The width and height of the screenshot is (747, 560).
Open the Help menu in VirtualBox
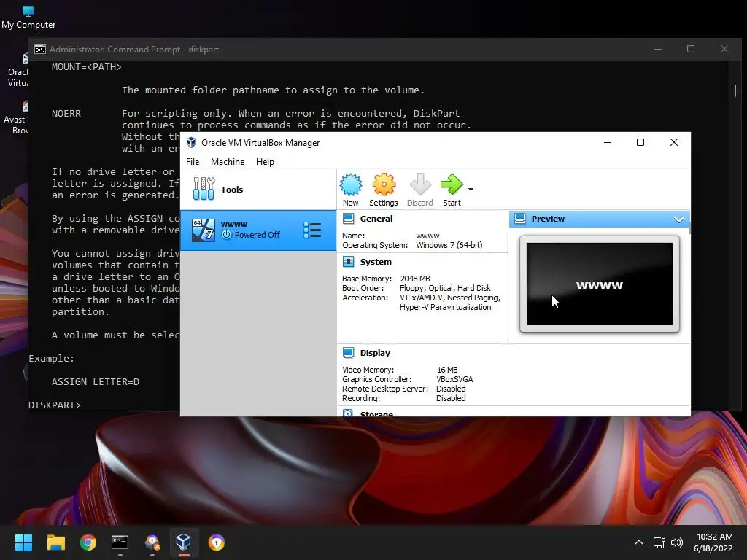pyautogui.click(x=265, y=162)
